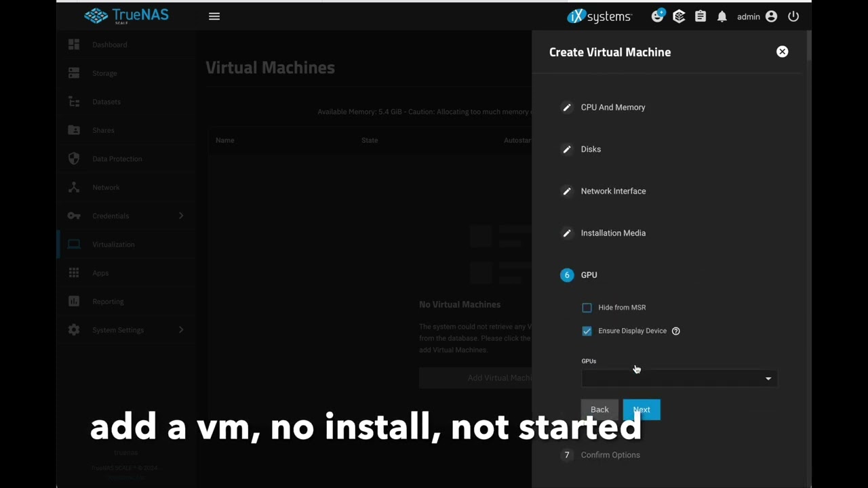
Task: Close the Create Virtual Machine panel
Action: coord(782,52)
